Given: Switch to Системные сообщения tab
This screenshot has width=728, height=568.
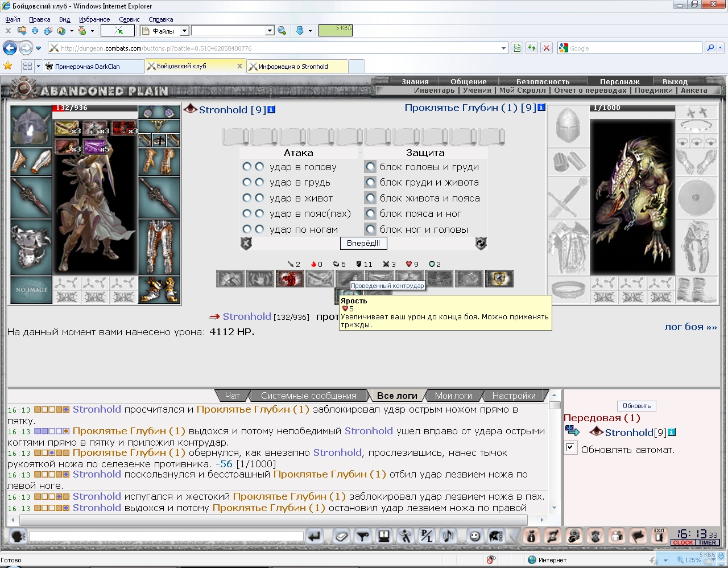Looking at the screenshot, I should [x=308, y=396].
